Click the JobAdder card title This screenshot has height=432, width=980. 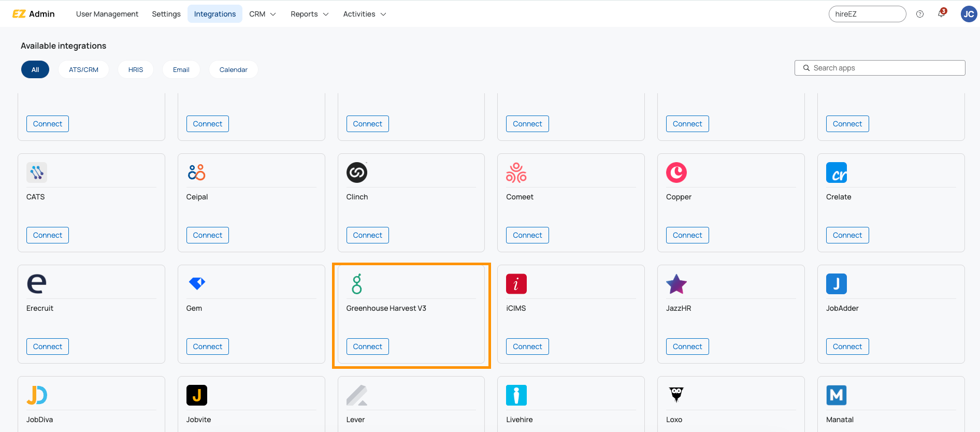click(842, 308)
